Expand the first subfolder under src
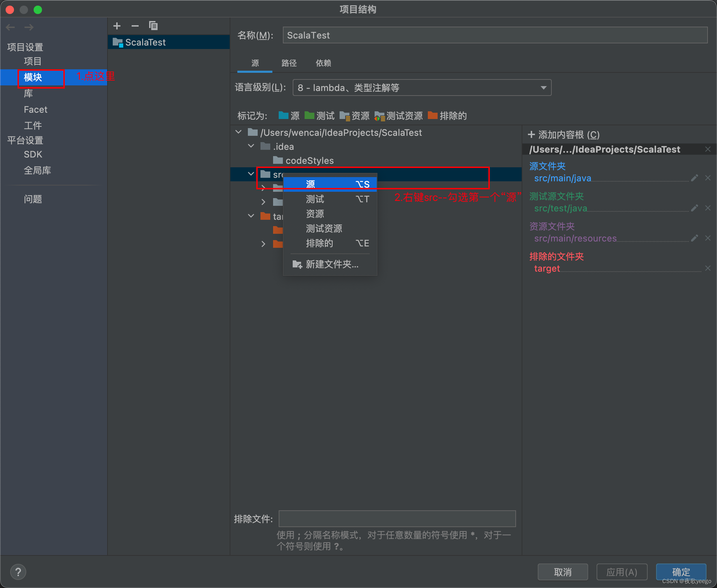This screenshot has width=717, height=588. (x=263, y=188)
